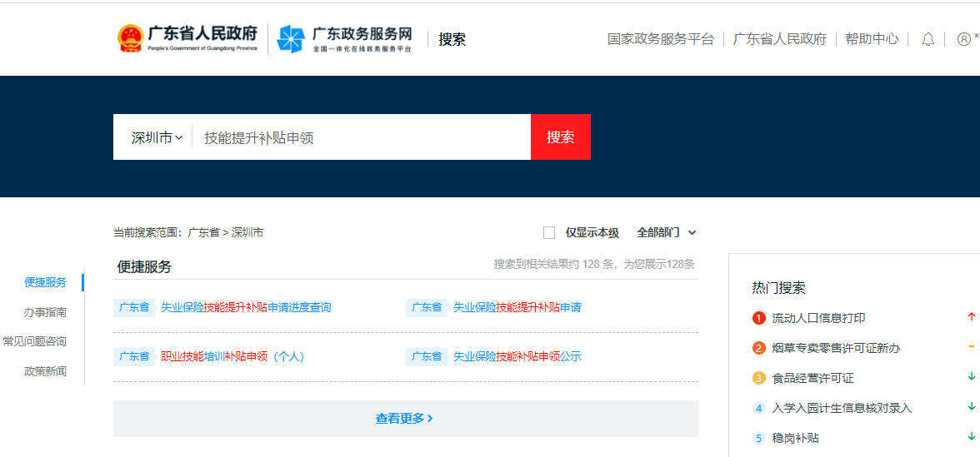Click hot search 入学入园计生信息核对录入
This screenshot has height=457, width=980.
pos(842,408)
